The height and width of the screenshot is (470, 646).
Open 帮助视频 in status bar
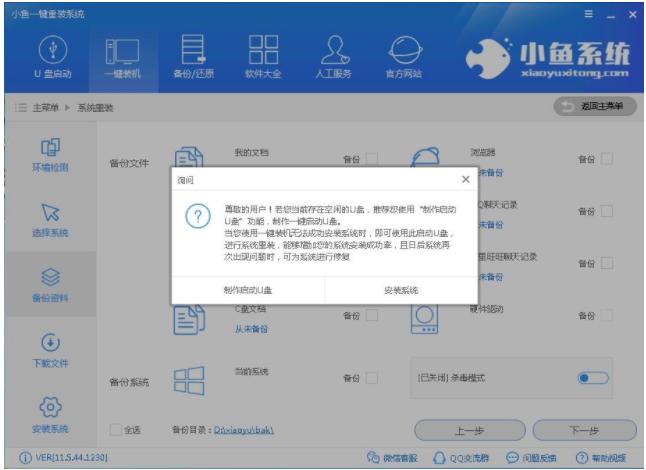point(601,458)
